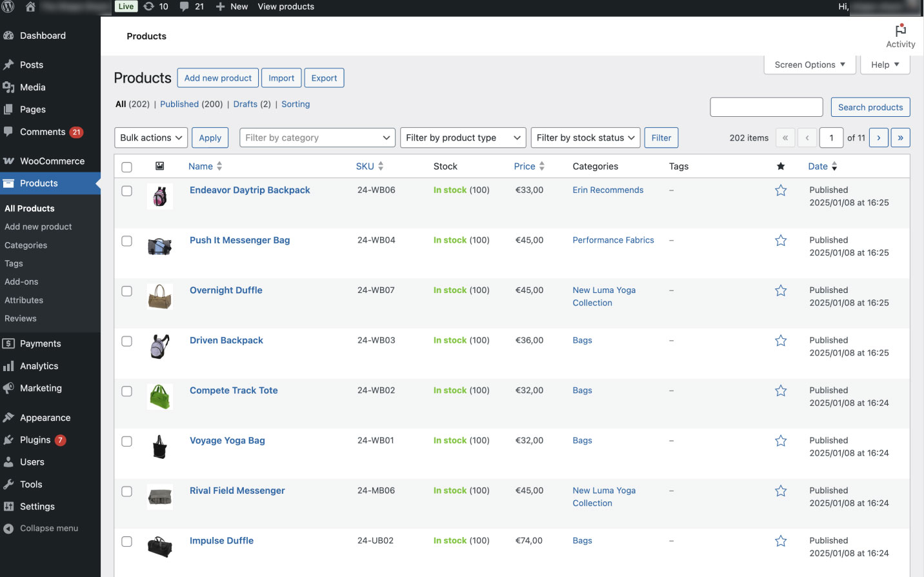This screenshot has width=924, height=577.
Task: Apply the selected bulk action
Action: (210, 137)
